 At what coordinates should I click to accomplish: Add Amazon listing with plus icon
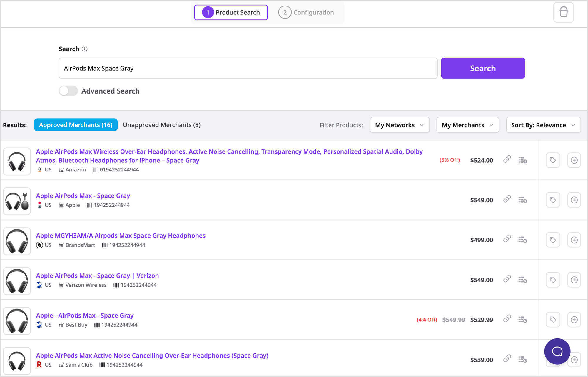coord(574,160)
